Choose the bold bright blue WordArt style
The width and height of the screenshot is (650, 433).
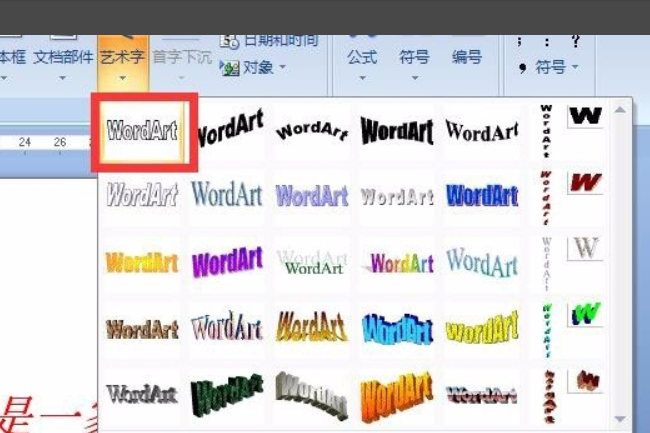tap(482, 196)
